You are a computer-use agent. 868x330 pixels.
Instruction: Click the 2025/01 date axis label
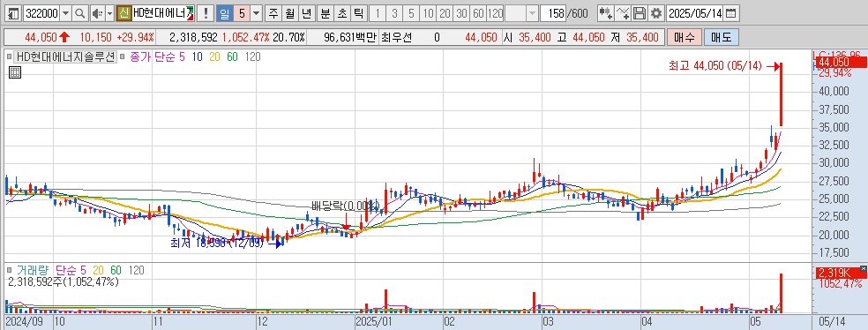point(374,321)
